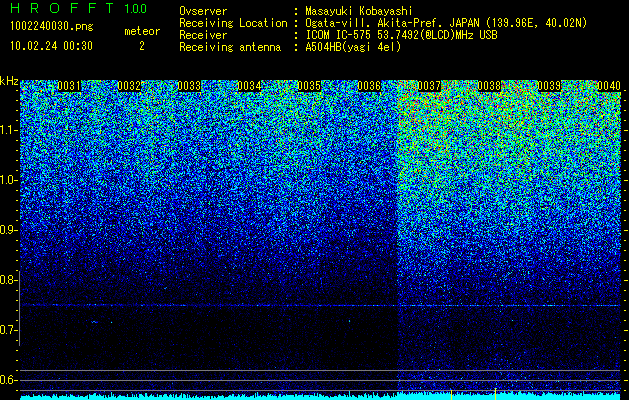The height and width of the screenshot is (400, 629).
Task: Click the 0.7 kHz axis label
Action: 9,330
